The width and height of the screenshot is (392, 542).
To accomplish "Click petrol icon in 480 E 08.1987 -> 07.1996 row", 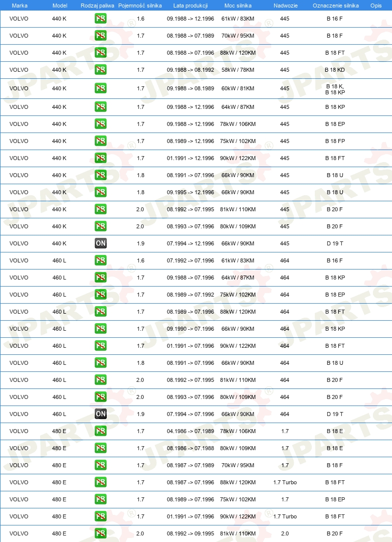I will coord(100,482).
